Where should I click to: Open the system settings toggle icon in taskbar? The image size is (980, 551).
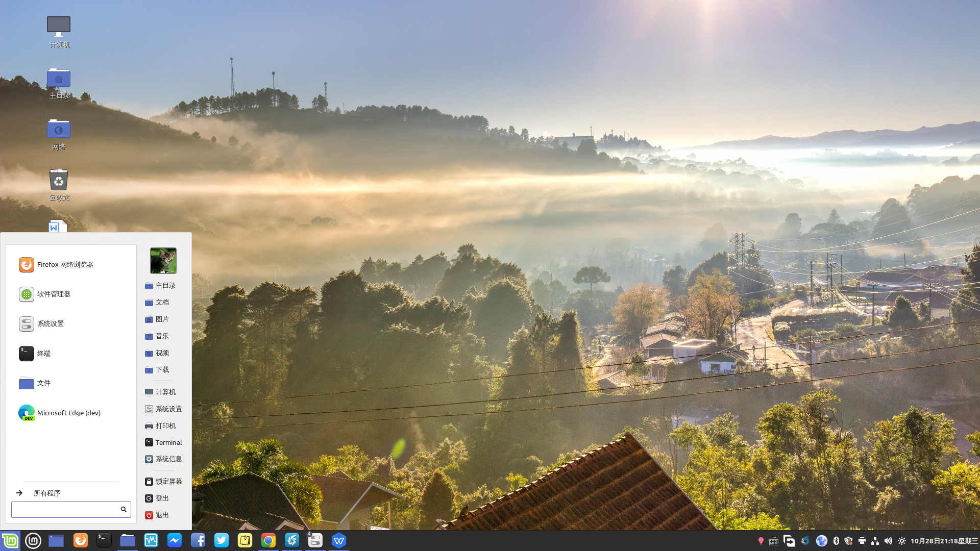[x=315, y=541]
